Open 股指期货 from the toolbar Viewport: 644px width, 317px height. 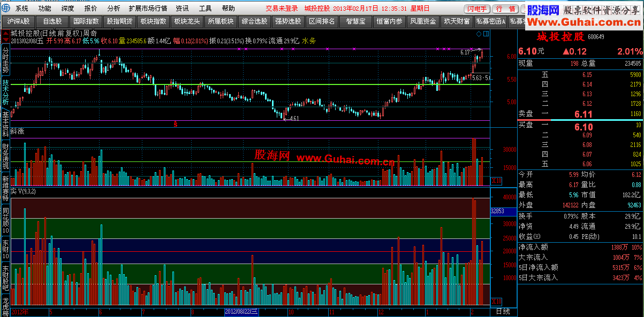[119, 21]
